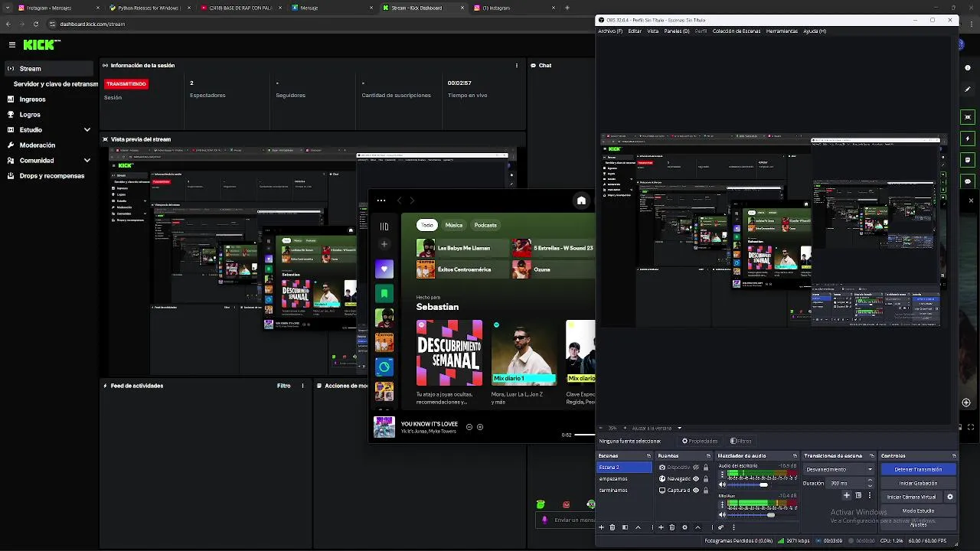The width and height of the screenshot is (980, 551).
Task: Open scene filters icon in Escenas toolbar
Action: (625, 527)
